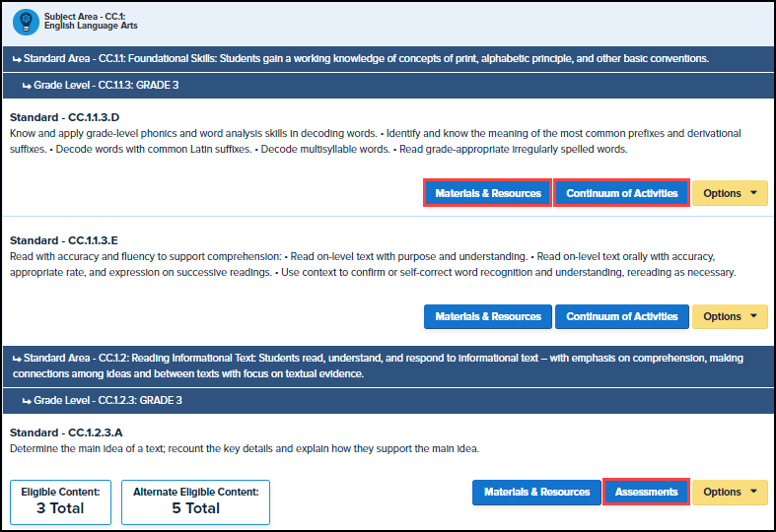The height and width of the screenshot is (532, 776).
Task: Select the Standard - CC.1.1.3.E heading
Action: (65, 239)
